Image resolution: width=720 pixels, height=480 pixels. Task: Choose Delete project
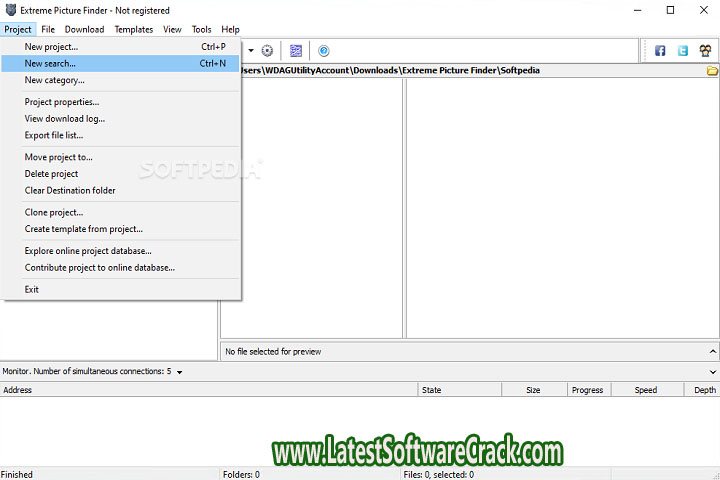point(121,174)
